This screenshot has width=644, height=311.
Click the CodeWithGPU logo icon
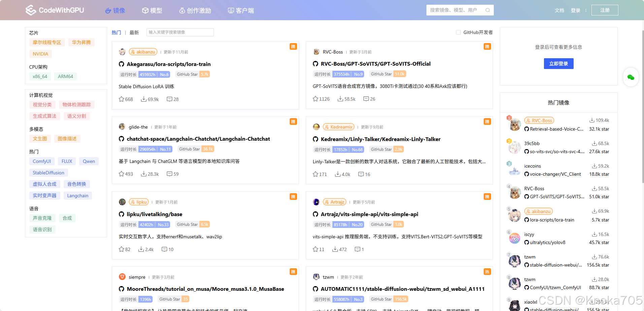31,10
